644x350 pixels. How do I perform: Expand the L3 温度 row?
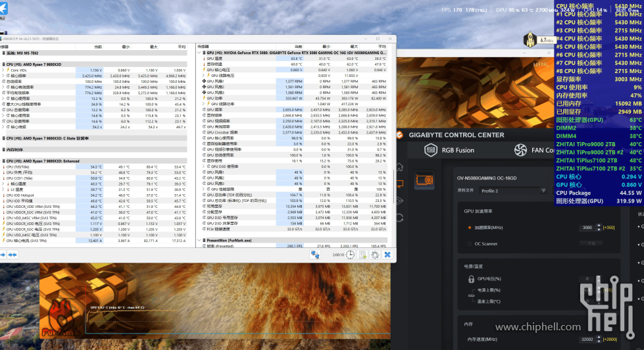coord(3,189)
